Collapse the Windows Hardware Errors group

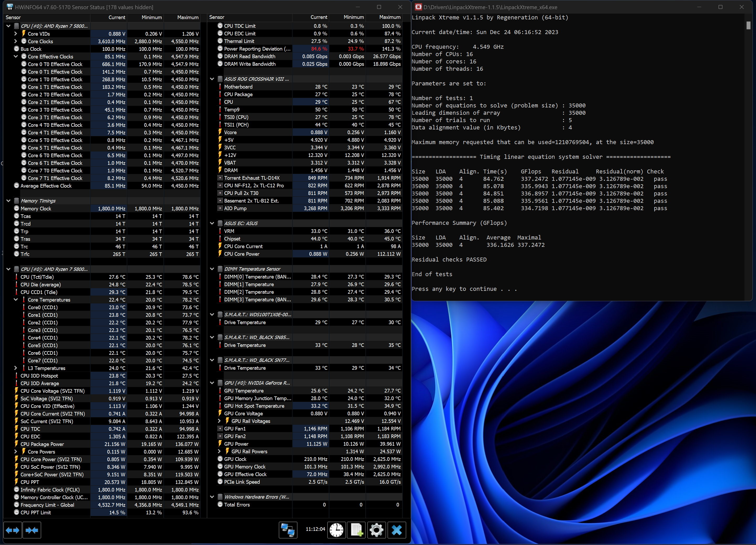(212, 497)
